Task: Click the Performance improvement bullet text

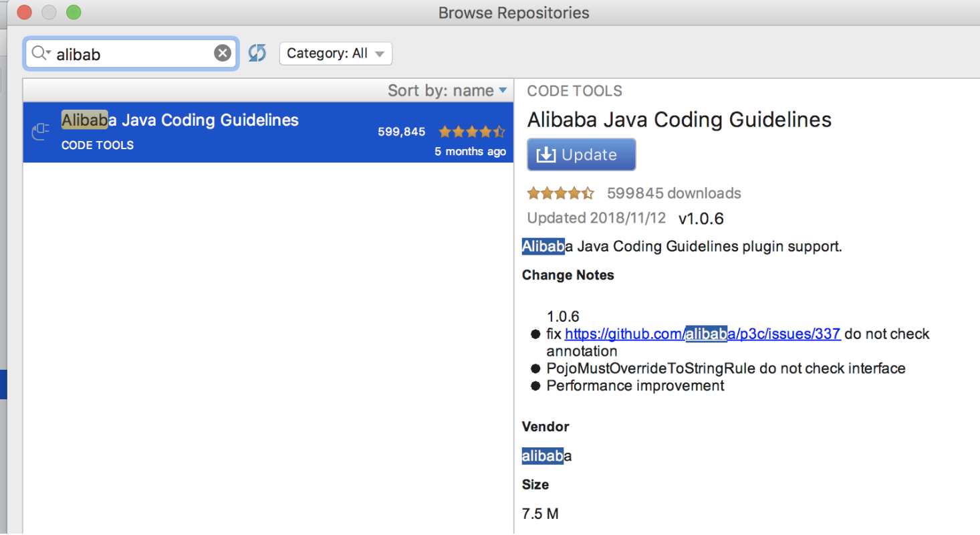Action: (635, 386)
